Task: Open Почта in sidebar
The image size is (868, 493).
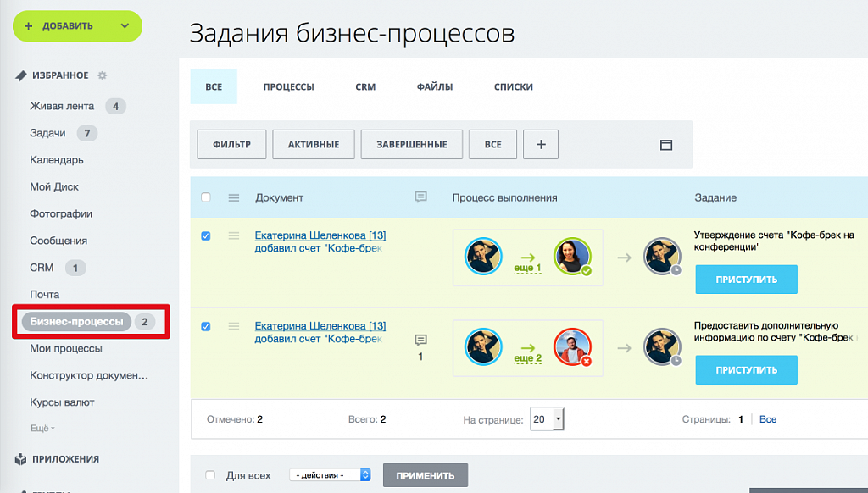Action: coord(44,295)
